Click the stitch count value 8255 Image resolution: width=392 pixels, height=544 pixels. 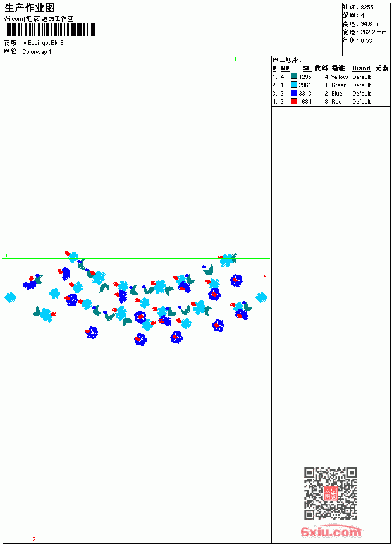(367, 8)
